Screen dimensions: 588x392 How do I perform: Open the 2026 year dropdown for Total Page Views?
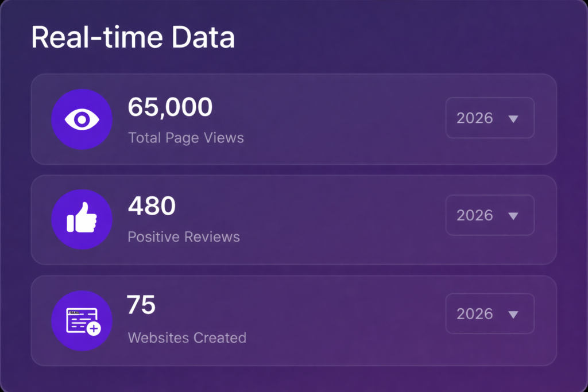[490, 118]
